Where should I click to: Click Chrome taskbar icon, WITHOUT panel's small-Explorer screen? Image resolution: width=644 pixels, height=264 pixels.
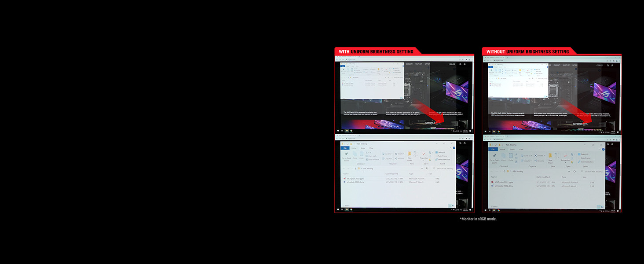498,131
